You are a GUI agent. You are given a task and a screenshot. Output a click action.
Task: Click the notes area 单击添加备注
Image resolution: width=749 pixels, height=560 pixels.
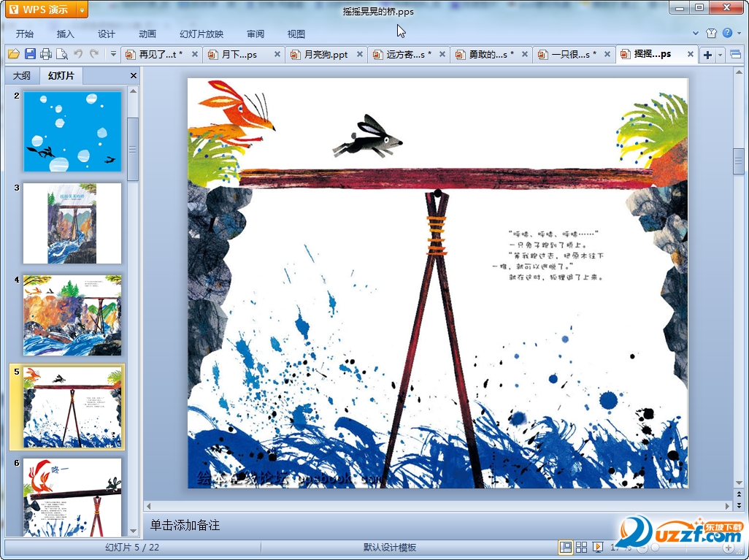pyautogui.click(x=185, y=525)
